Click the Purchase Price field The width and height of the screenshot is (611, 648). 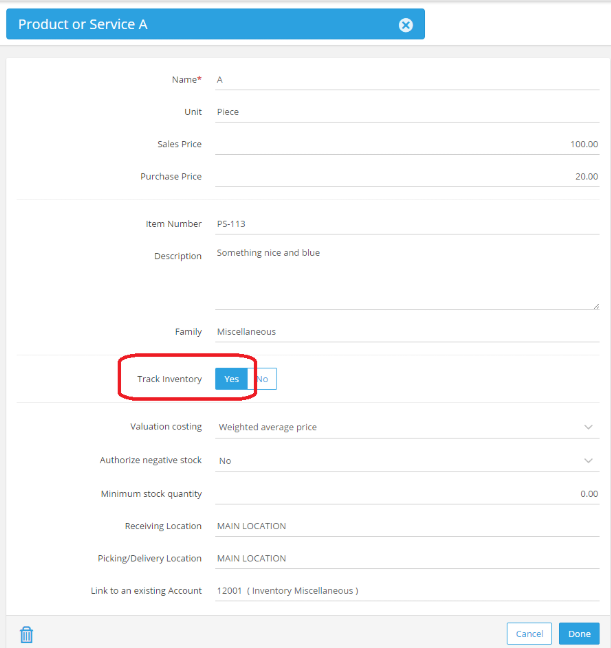point(407,176)
